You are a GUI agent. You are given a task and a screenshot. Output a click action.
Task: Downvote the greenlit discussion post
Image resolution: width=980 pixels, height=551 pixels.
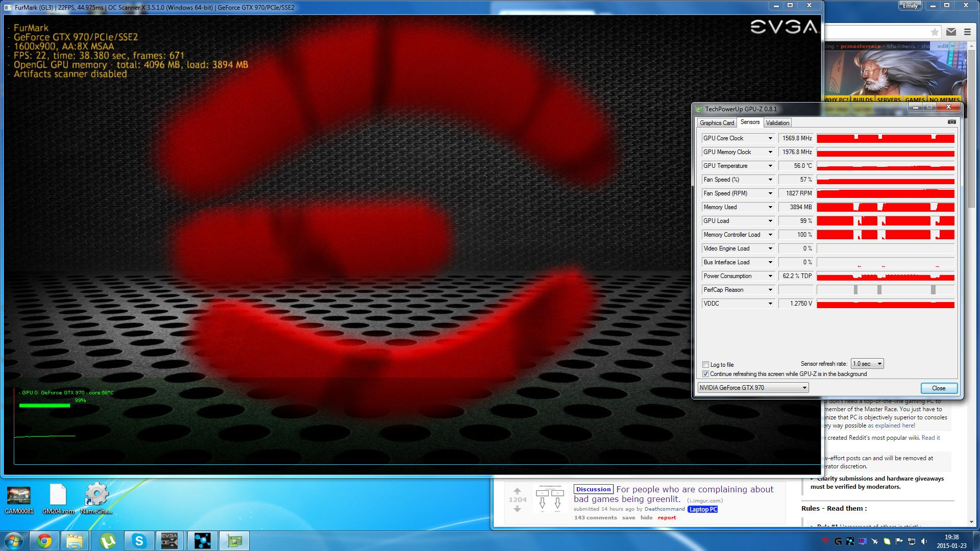tap(517, 509)
